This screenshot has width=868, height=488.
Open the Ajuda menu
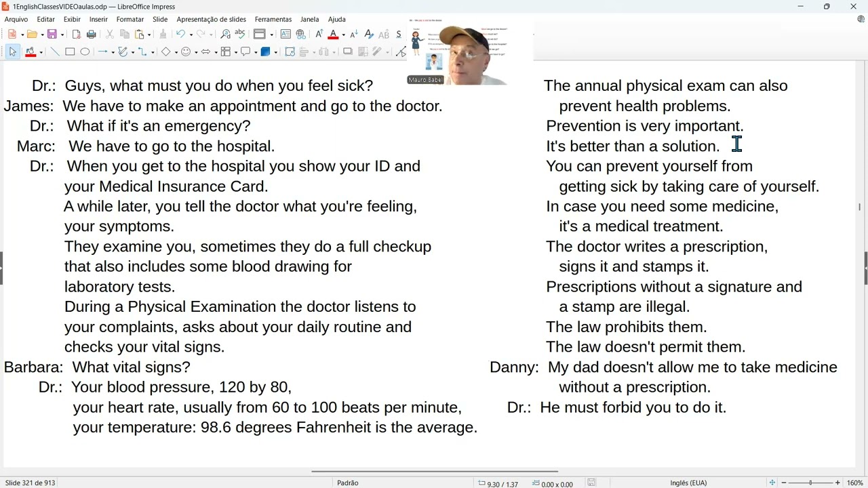(x=336, y=20)
